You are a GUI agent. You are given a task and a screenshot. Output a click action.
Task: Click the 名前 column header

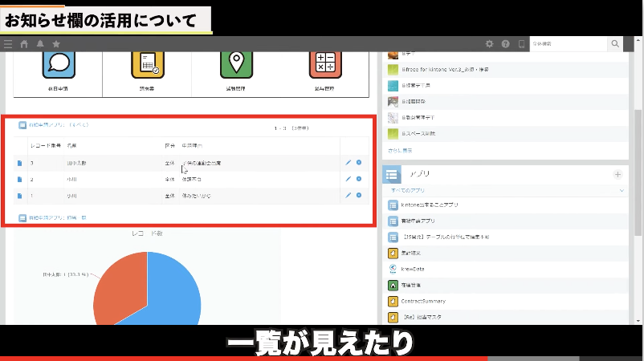[72, 146]
